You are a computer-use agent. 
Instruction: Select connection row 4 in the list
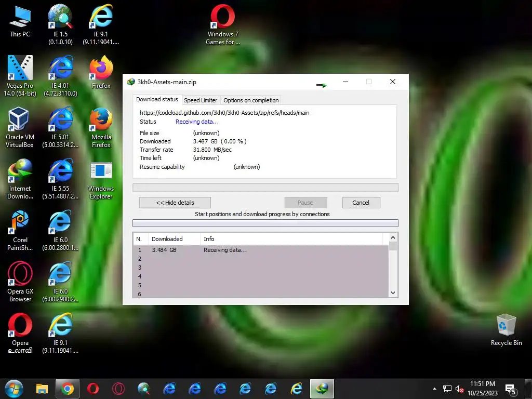pyautogui.click(x=261, y=276)
